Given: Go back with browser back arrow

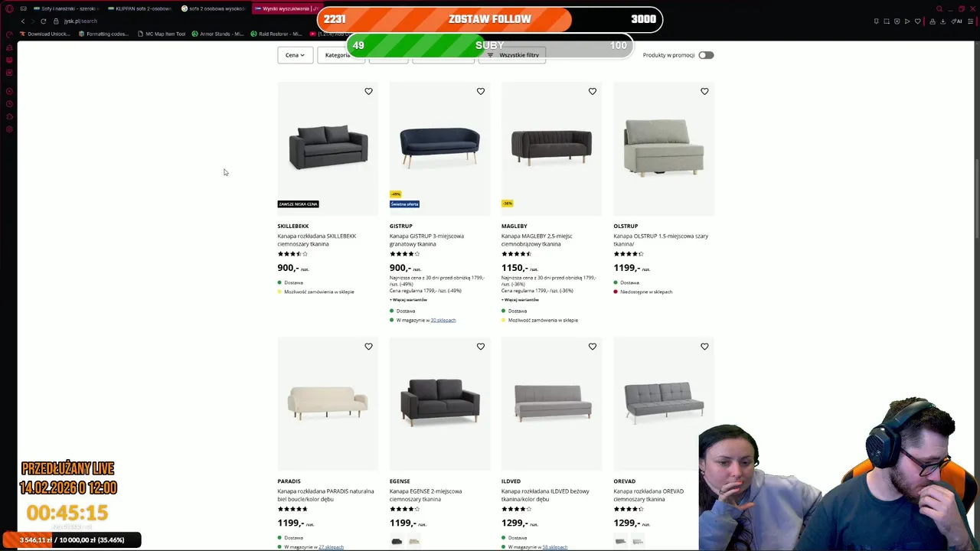Looking at the screenshot, I should tap(23, 21).
